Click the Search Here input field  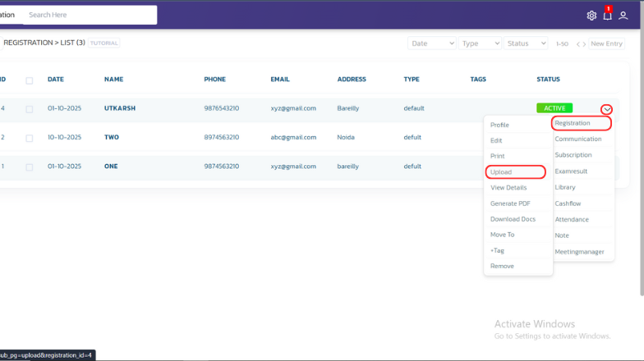click(x=89, y=15)
